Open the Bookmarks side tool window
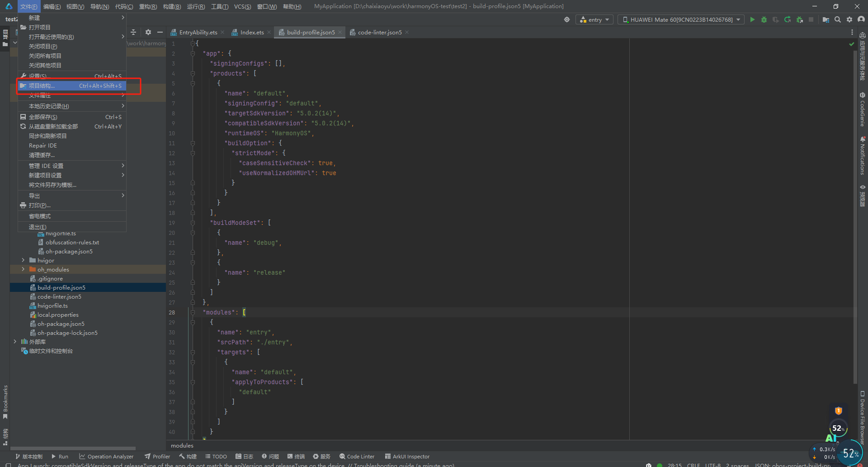 [x=5, y=402]
